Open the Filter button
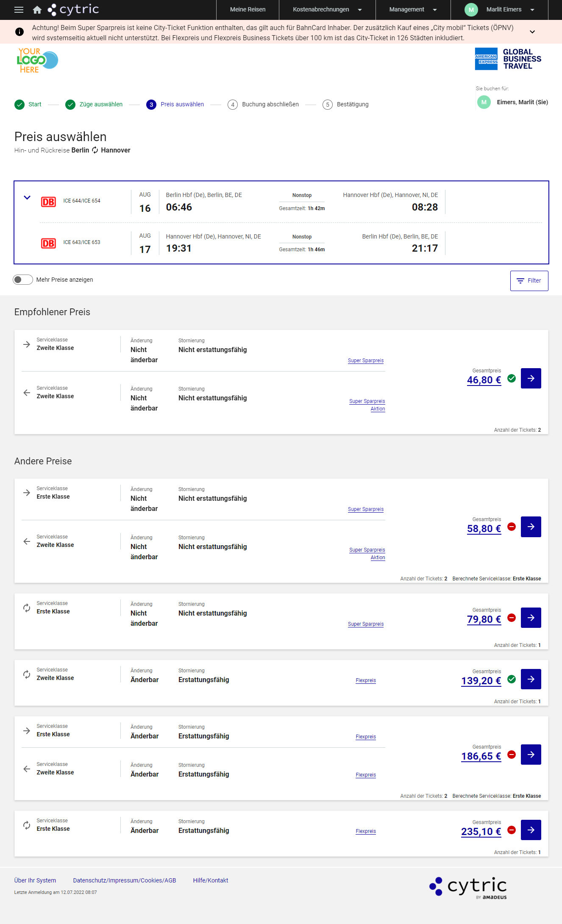This screenshot has height=924, width=562. [529, 281]
